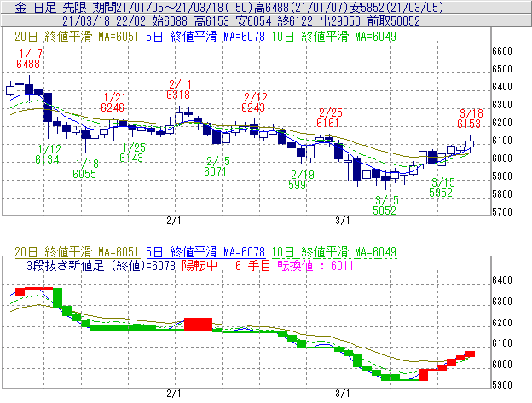Click the 2/1 date marker under upper chart
Screen dimensions: 532x403
click(x=174, y=221)
